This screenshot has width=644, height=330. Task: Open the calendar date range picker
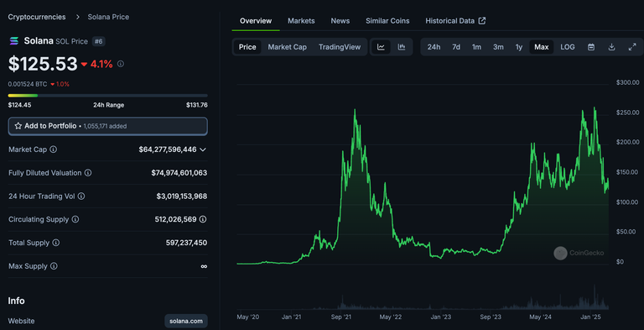point(591,47)
